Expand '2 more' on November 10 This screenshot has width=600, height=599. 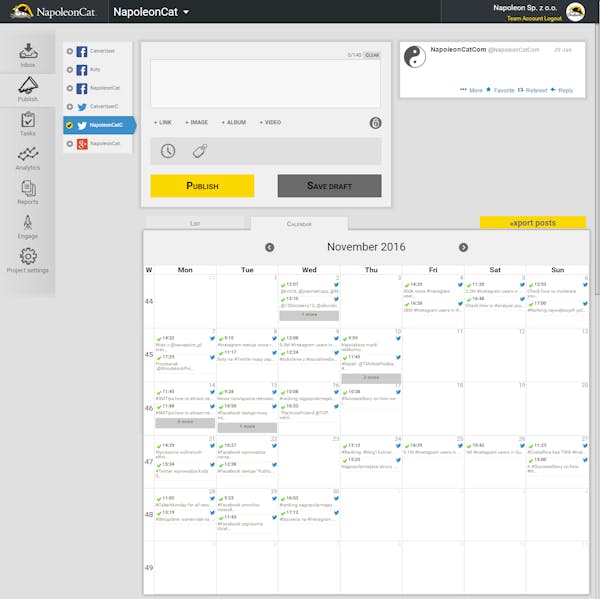(x=371, y=378)
